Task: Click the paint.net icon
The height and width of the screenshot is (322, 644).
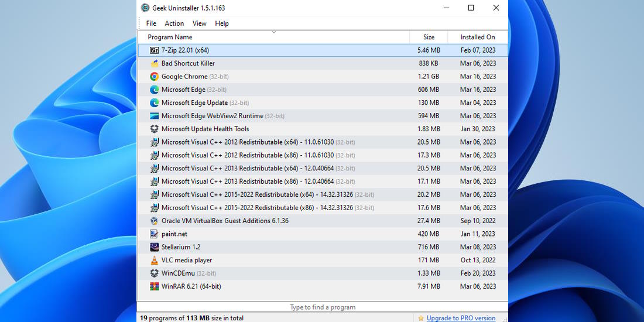Action: (155, 234)
